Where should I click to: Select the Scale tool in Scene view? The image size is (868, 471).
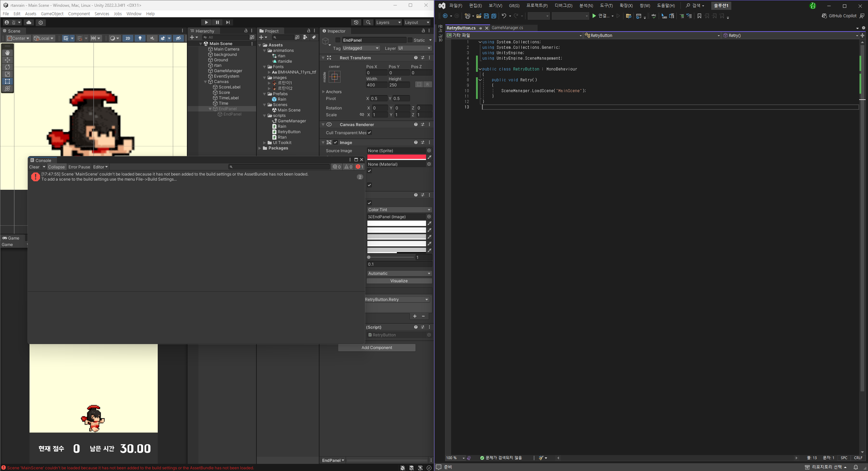tap(7, 74)
